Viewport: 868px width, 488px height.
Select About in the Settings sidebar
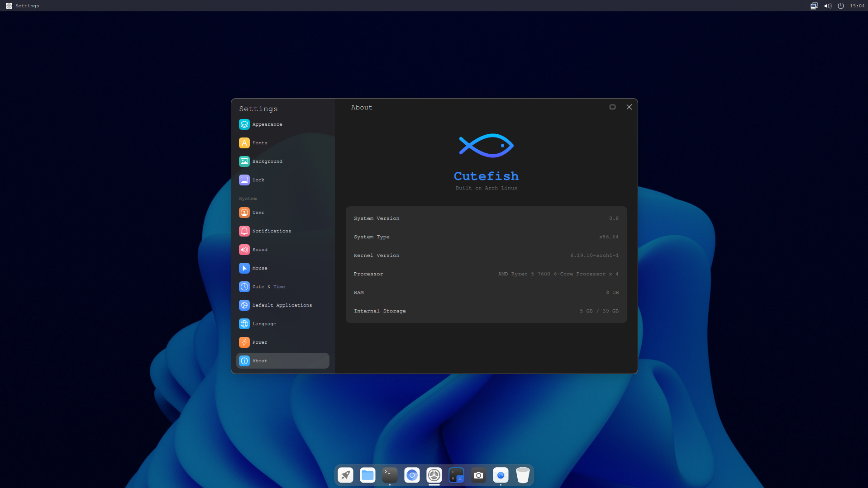pyautogui.click(x=259, y=360)
